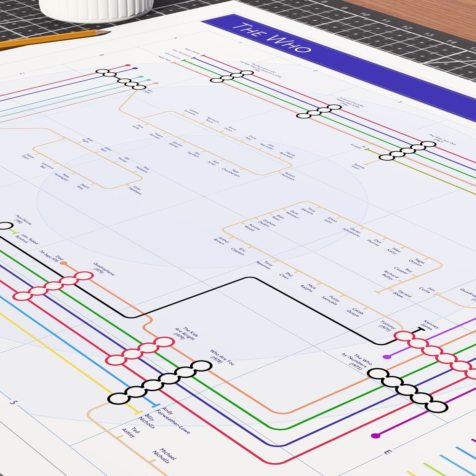Image resolution: width=476 pixels, height=476 pixels.
Task: Select the 'Tommy (1975)' label
Action: (x=387, y=326)
